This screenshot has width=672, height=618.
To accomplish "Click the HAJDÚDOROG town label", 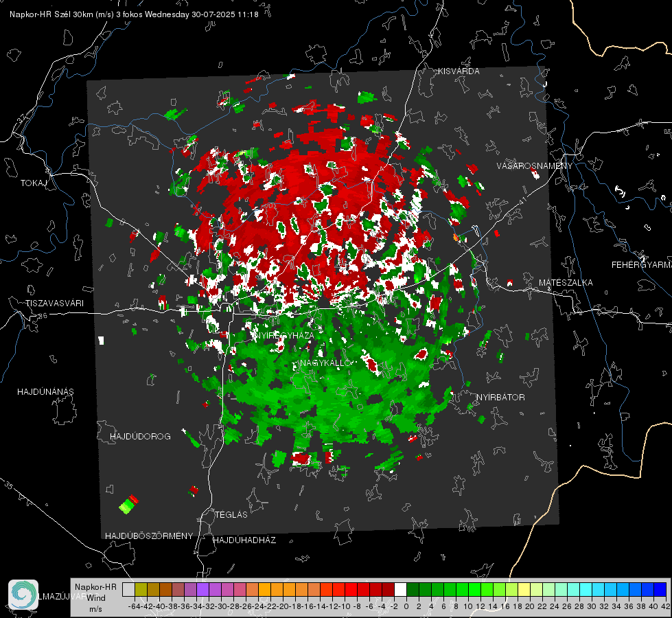I will coord(140,437).
